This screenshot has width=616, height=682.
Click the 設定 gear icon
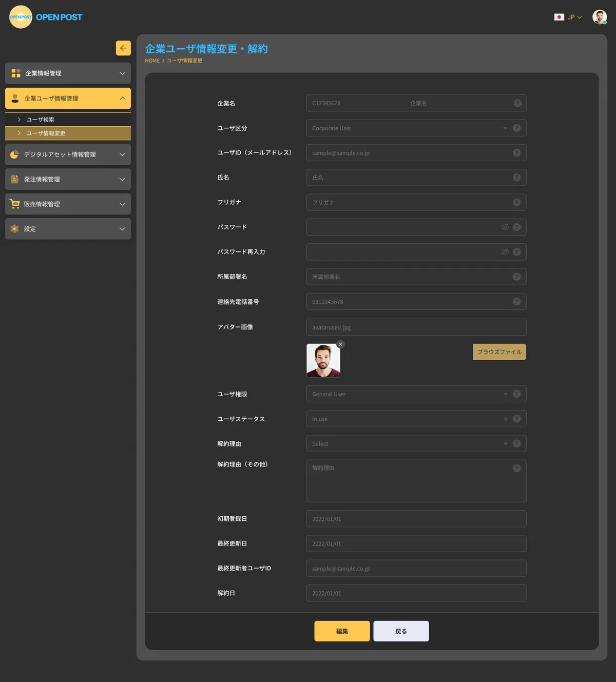15,229
